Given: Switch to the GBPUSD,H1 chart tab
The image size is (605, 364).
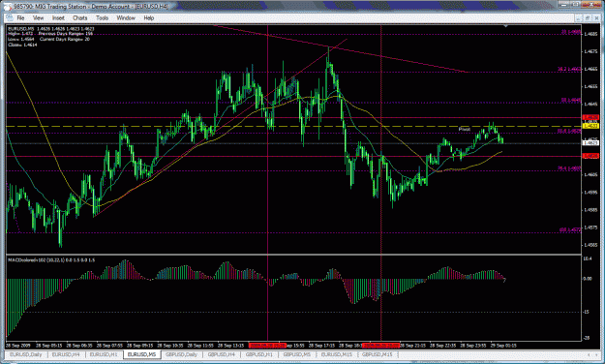Looking at the screenshot, I should pos(259,354).
